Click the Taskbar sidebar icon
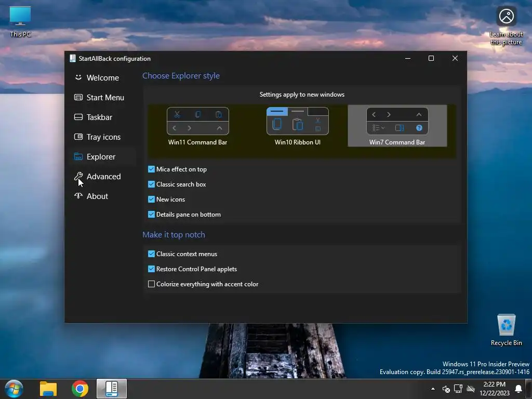 78,117
